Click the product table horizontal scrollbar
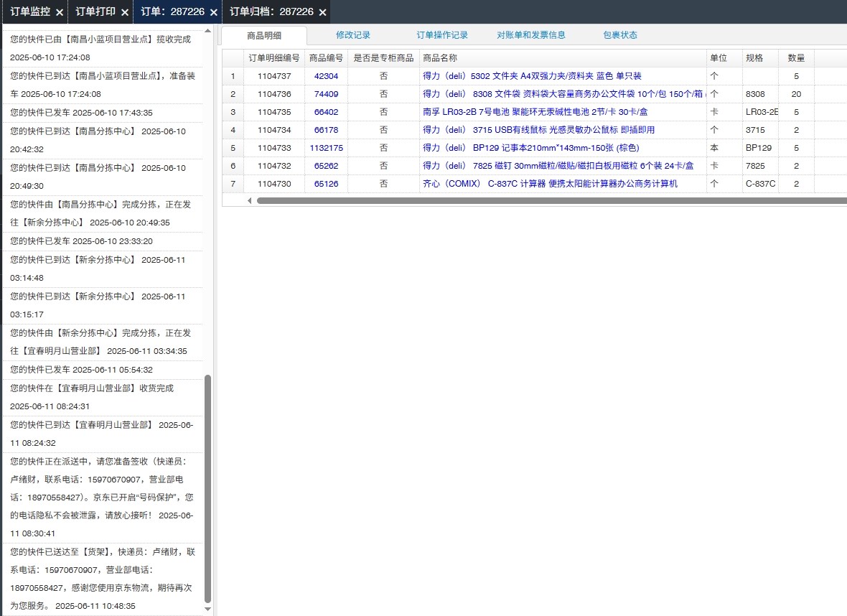Image resolution: width=847 pixels, height=616 pixels. point(551,200)
